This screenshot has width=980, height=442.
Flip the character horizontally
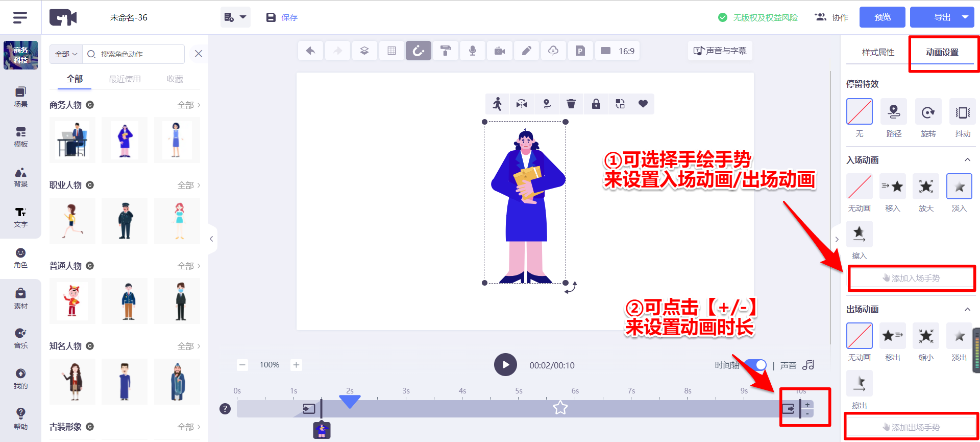(522, 104)
